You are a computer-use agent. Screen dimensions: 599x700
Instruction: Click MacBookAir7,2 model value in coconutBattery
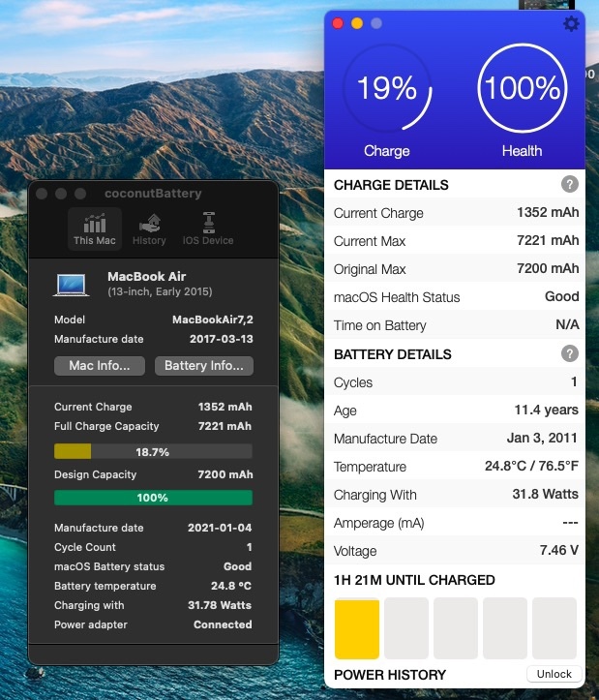[x=213, y=320]
